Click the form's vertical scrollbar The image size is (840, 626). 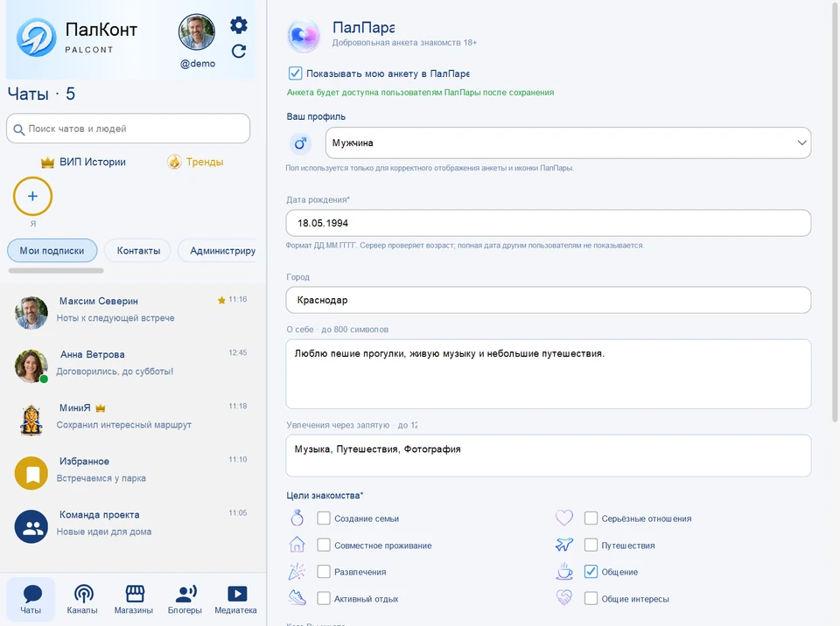click(835, 214)
